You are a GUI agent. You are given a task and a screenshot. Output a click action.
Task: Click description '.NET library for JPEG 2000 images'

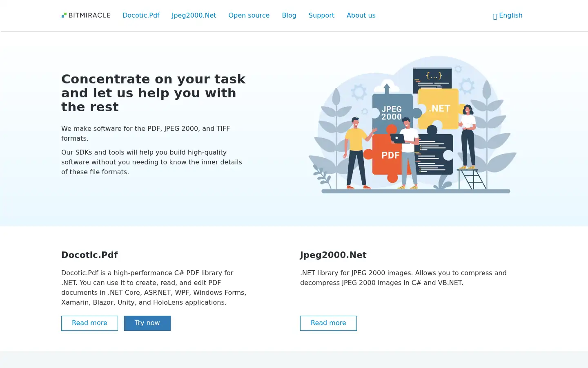(x=403, y=278)
